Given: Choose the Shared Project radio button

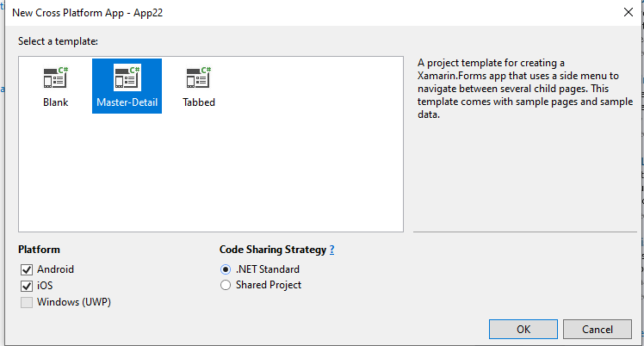Looking at the screenshot, I should pyautogui.click(x=226, y=285).
